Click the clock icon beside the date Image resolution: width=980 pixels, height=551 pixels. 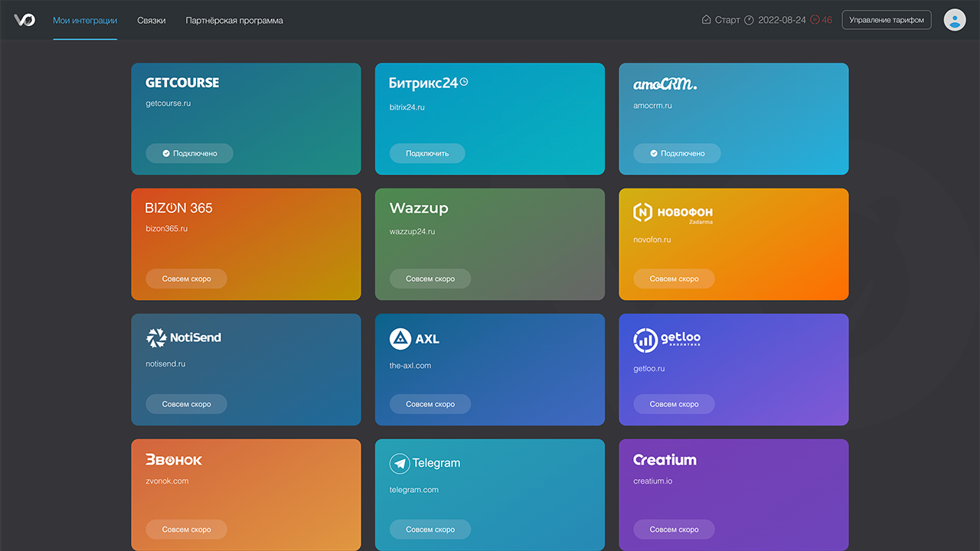(x=749, y=20)
